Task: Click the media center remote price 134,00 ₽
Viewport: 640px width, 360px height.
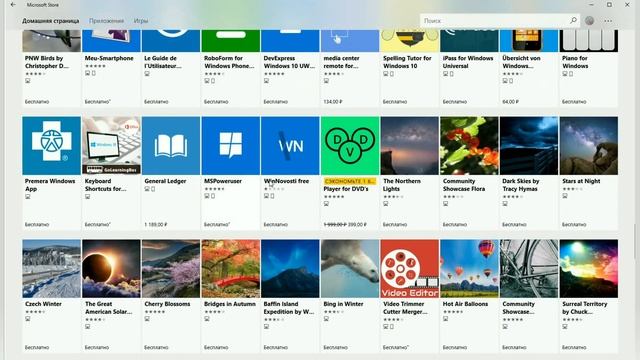Action: 333,102
